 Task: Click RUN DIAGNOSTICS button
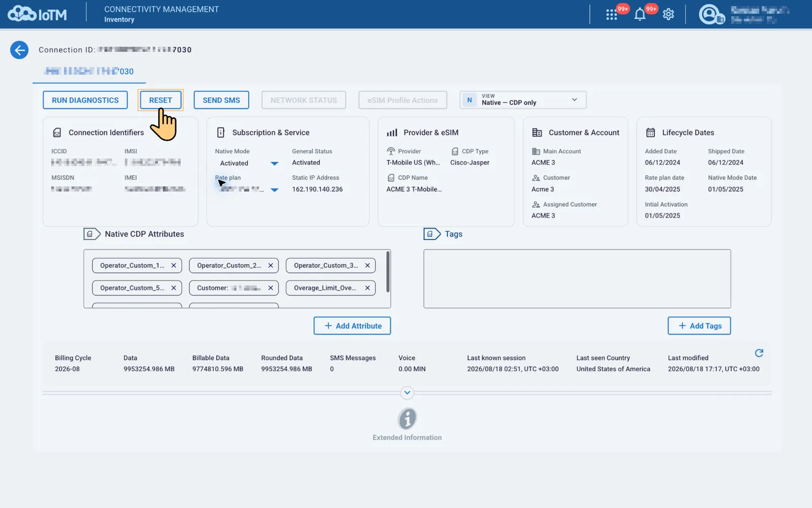click(85, 100)
